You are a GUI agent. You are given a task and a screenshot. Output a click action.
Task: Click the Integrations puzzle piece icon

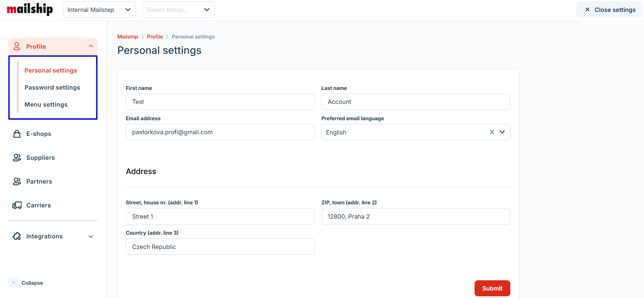coord(17,236)
